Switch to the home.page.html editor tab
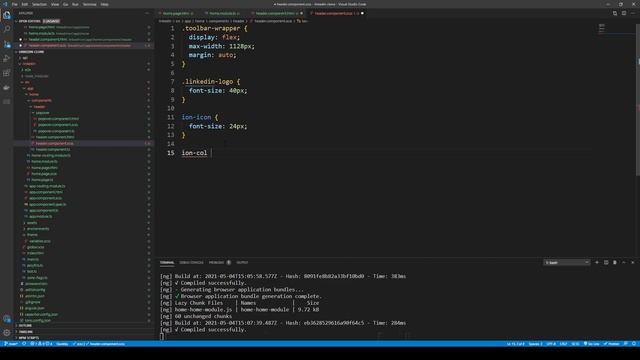 coord(178,13)
